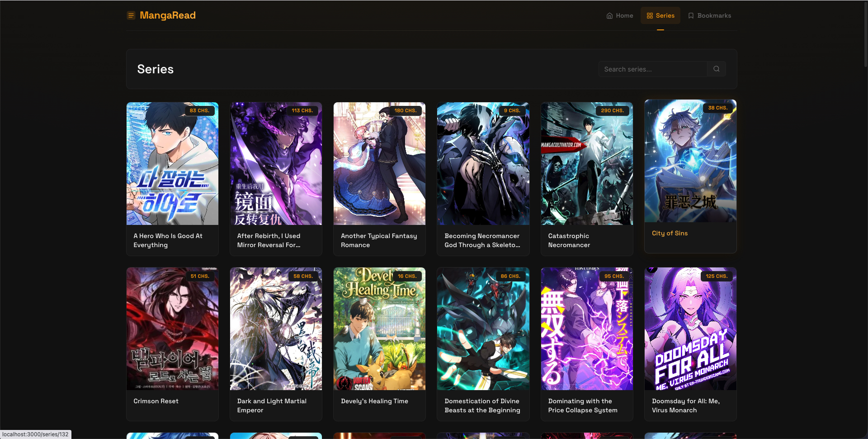Viewport: 868px width, 439px height.
Task: Click the 58 CHS. badge
Action: click(303, 276)
